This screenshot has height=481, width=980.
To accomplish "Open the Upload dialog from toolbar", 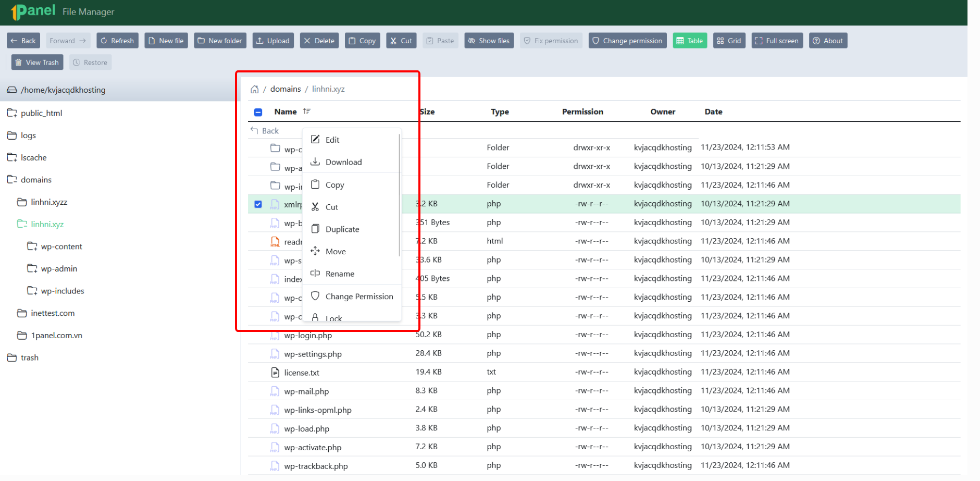I will 273,41.
